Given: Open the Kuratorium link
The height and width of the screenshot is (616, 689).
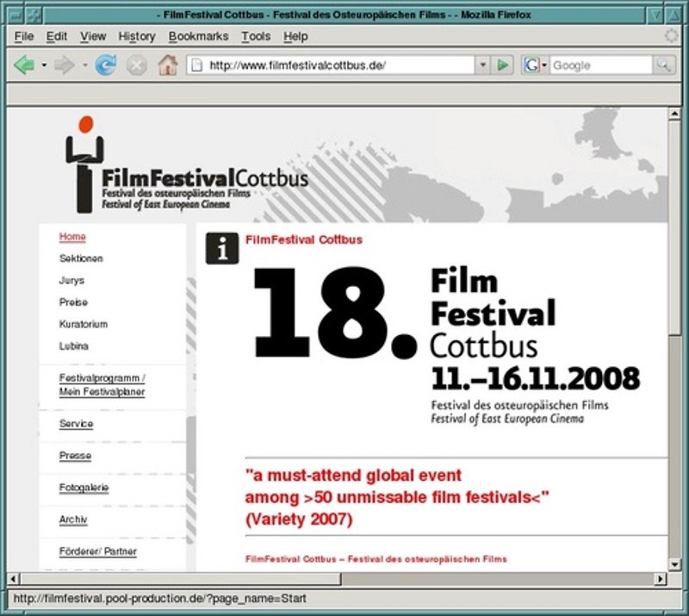Looking at the screenshot, I should 83,324.
